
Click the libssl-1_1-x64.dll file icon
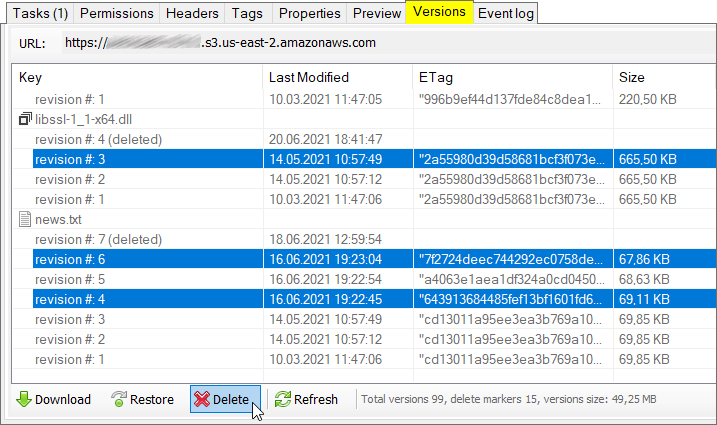(x=25, y=119)
